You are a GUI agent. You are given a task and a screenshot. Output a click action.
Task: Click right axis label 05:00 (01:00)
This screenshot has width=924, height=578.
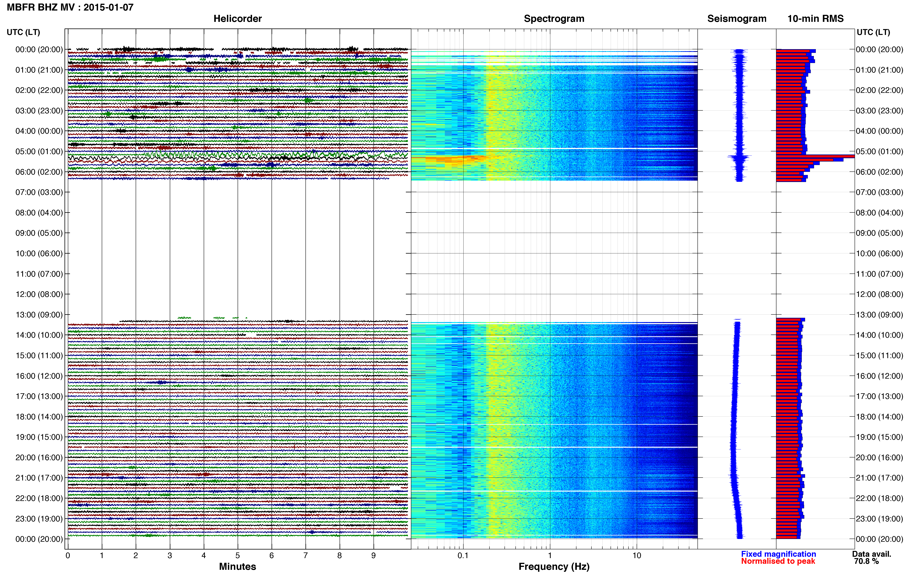point(879,151)
